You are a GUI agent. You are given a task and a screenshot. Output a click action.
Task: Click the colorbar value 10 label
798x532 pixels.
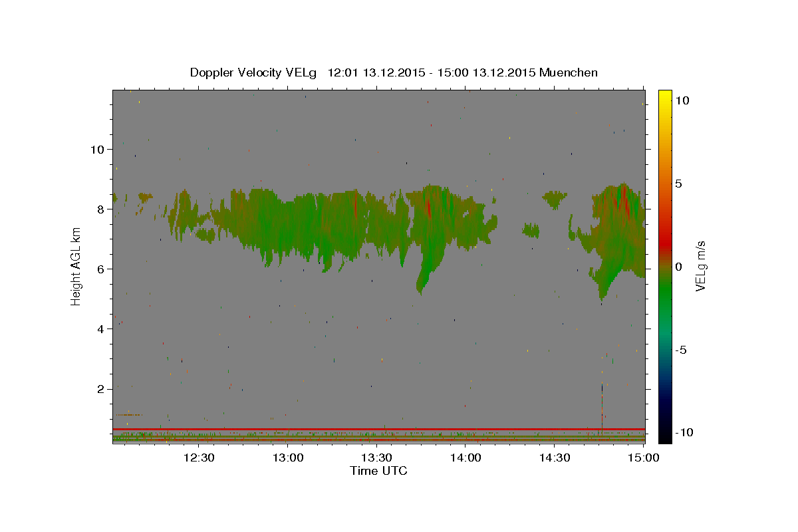(x=682, y=100)
